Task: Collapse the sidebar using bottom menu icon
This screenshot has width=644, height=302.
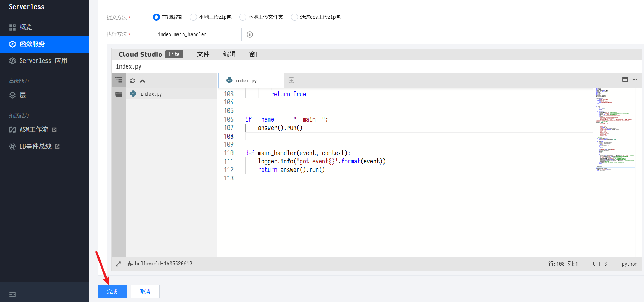Action: pyautogui.click(x=12, y=294)
